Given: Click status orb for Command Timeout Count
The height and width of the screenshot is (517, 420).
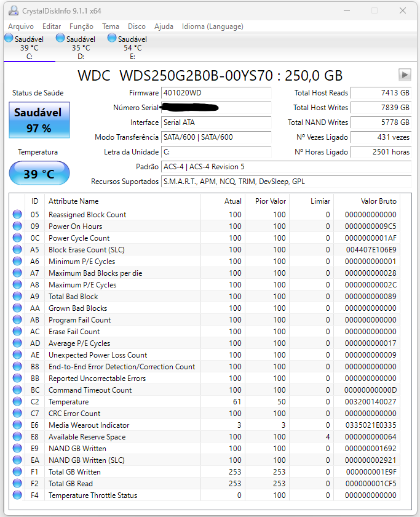Looking at the screenshot, I should coord(17,390).
